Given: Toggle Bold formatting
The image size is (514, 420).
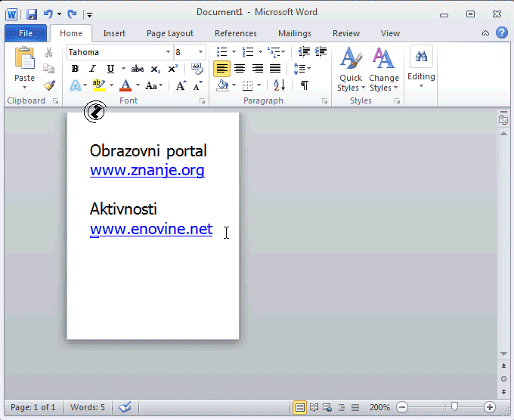Looking at the screenshot, I should [75, 69].
